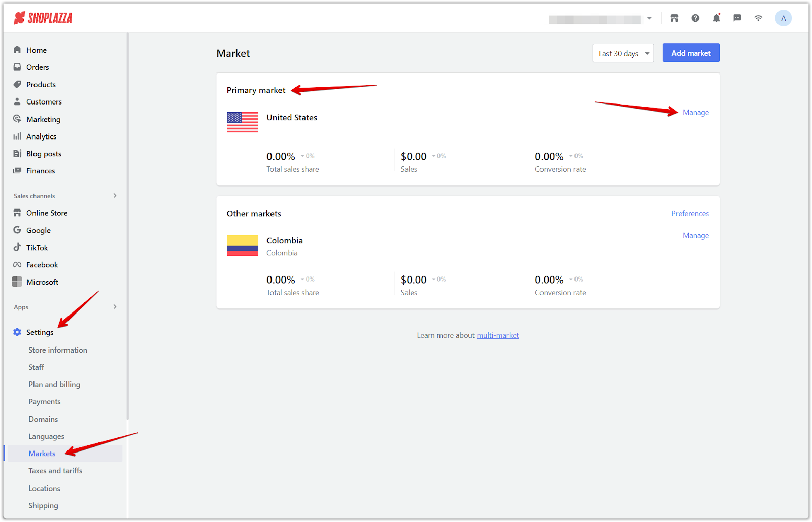The height and width of the screenshot is (522, 812).
Task: Click the wifi signal icon
Action: [x=758, y=18]
